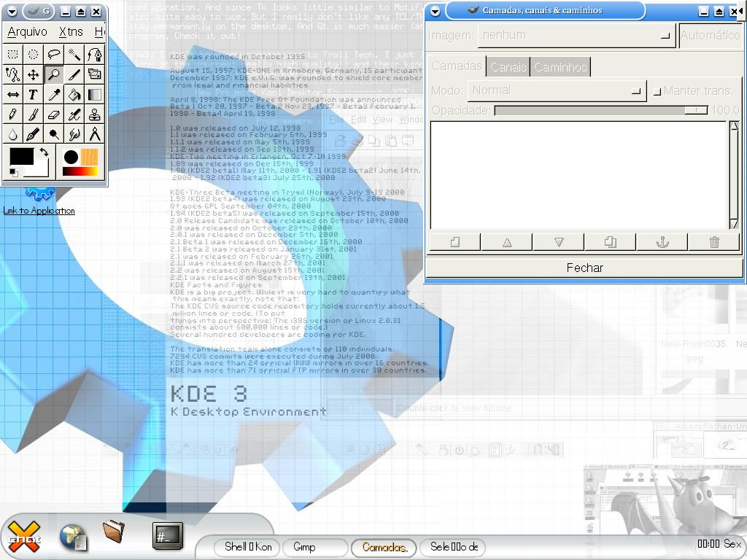Select the Bucket Fill tool
The height and width of the screenshot is (560, 747).
point(74,94)
